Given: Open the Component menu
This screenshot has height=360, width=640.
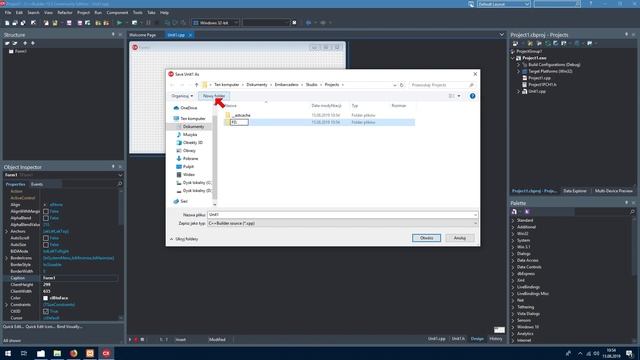Looking at the screenshot, I should point(117,13).
